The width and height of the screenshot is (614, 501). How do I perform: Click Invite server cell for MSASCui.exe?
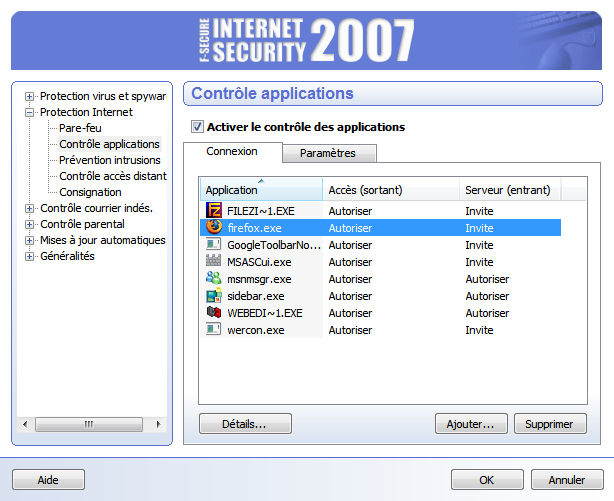(479, 262)
